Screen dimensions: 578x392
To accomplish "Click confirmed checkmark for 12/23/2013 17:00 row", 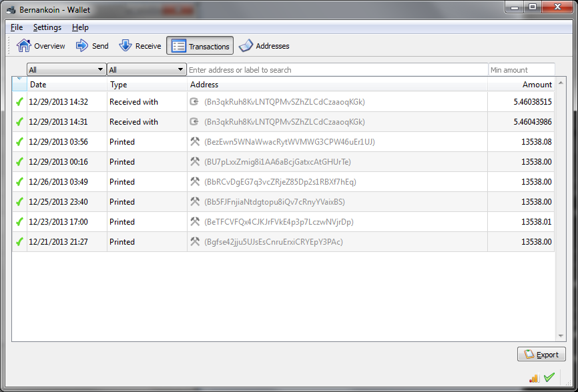I will tap(19, 221).
